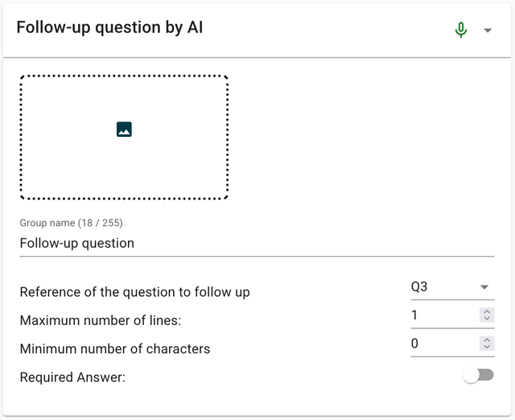Increase the maximum number of lines
The image size is (515, 420).
coord(486,311)
